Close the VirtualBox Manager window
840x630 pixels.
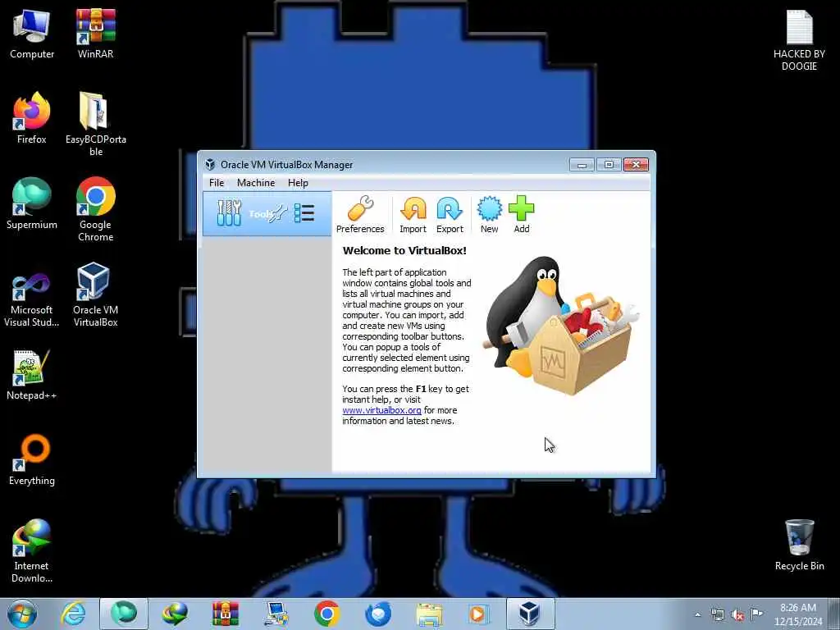coord(636,164)
